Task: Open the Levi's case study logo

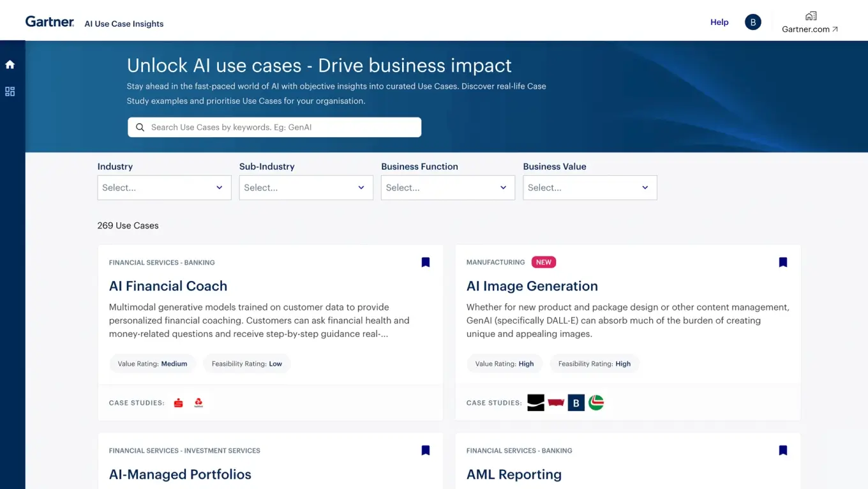Action: 555,402
